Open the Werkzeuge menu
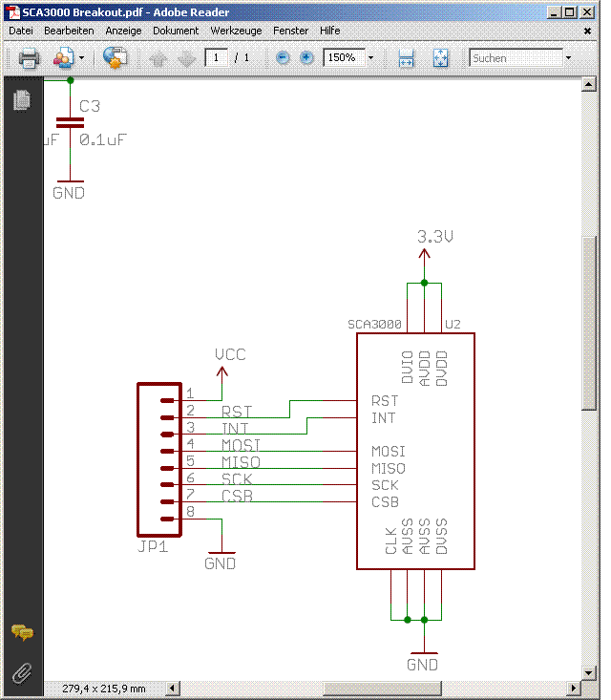611x700 pixels. pyautogui.click(x=236, y=31)
